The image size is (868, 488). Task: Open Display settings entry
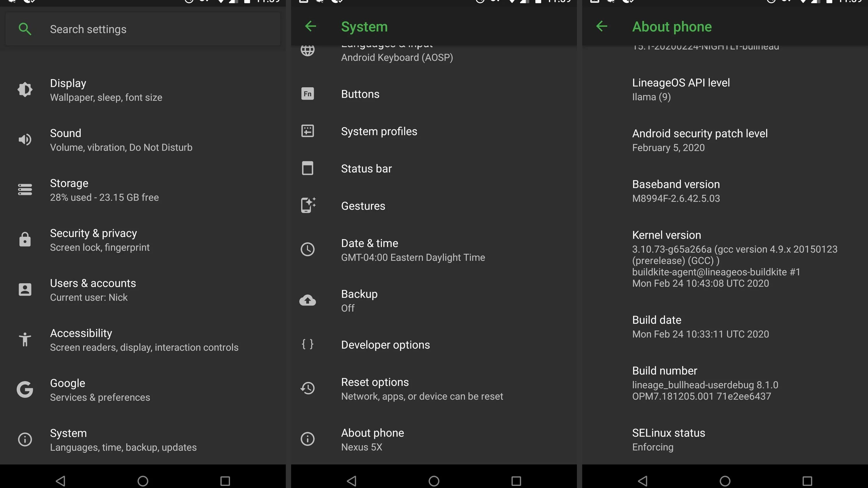click(x=143, y=90)
